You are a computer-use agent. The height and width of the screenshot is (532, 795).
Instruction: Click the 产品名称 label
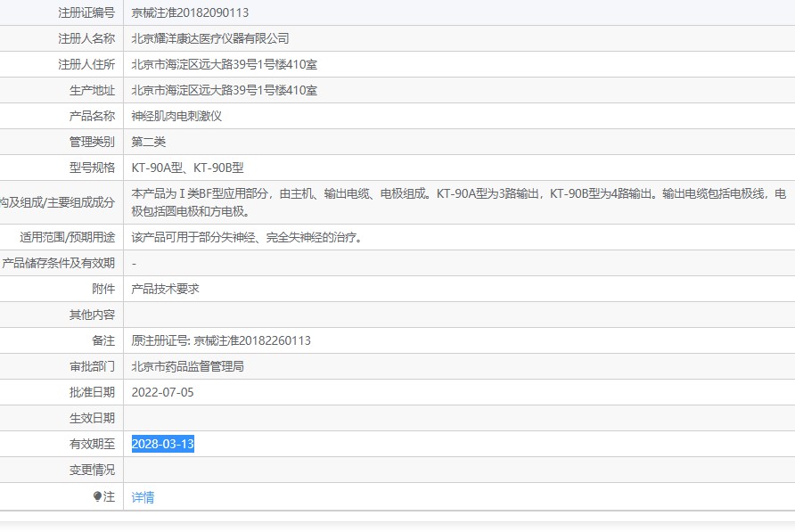[x=93, y=116]
